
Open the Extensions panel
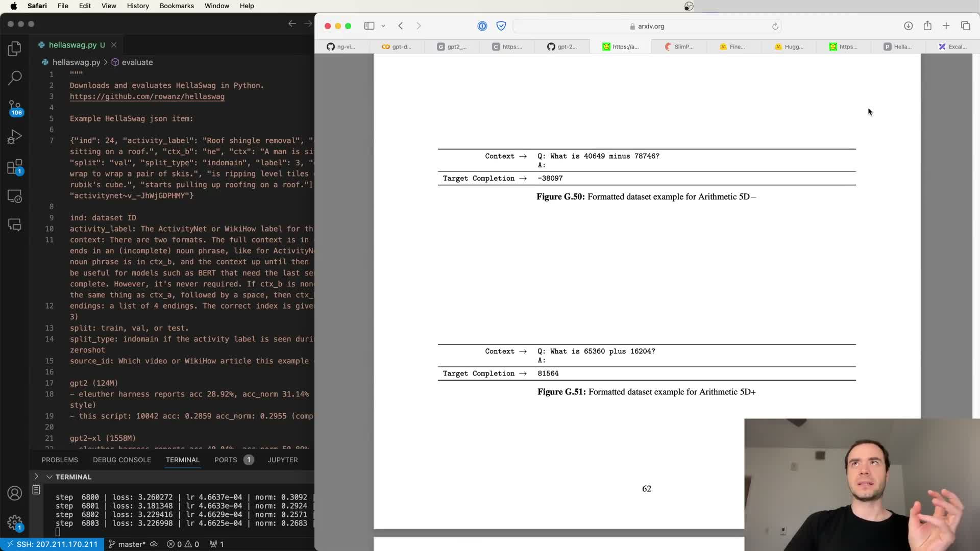pyautogui.click(x=15, y=166)
